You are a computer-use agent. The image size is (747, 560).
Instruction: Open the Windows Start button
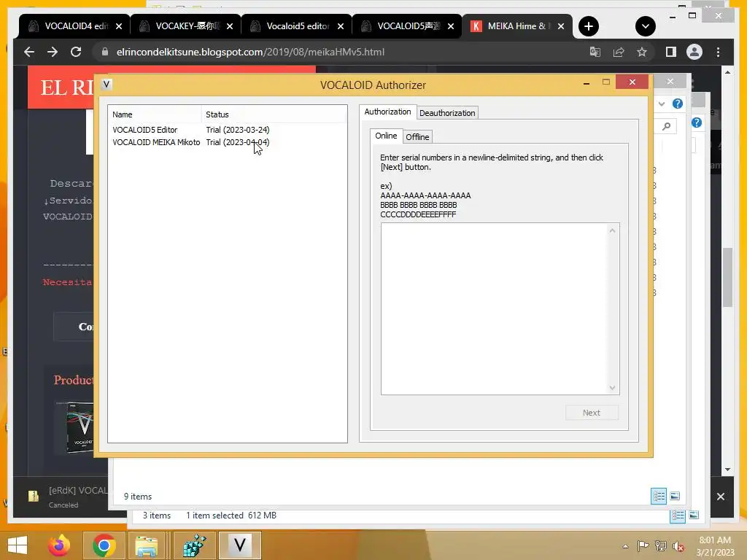pyautogui.click(x=18, y=545)
